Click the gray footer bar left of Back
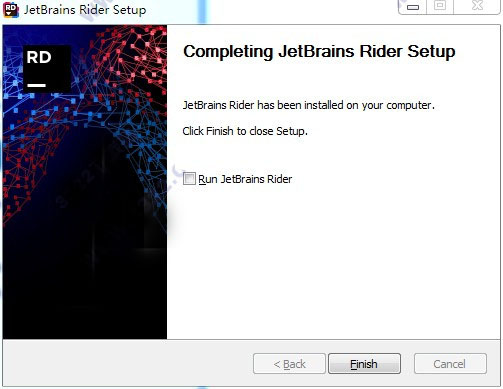503x389 pixels. 127,363
